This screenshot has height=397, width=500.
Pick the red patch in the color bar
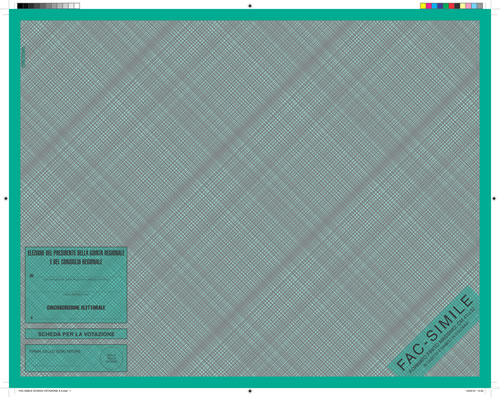coord(451,6)
